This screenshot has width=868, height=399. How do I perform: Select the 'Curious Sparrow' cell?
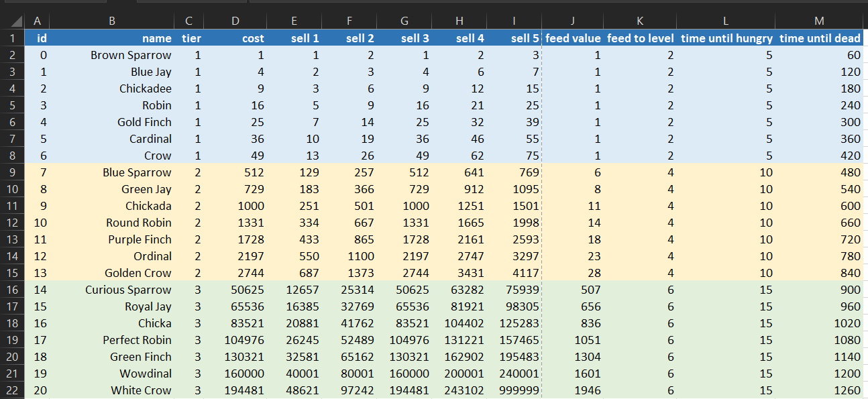coord(112,290)
